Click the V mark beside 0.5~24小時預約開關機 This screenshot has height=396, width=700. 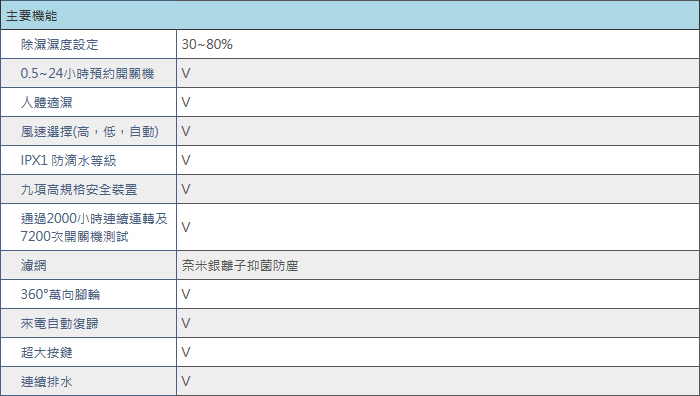[186, 73]
